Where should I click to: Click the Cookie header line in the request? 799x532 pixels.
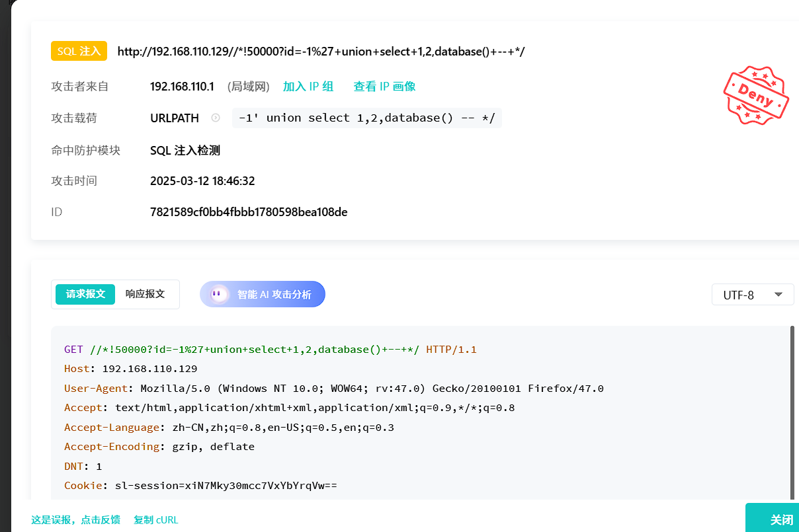point(200,486)
